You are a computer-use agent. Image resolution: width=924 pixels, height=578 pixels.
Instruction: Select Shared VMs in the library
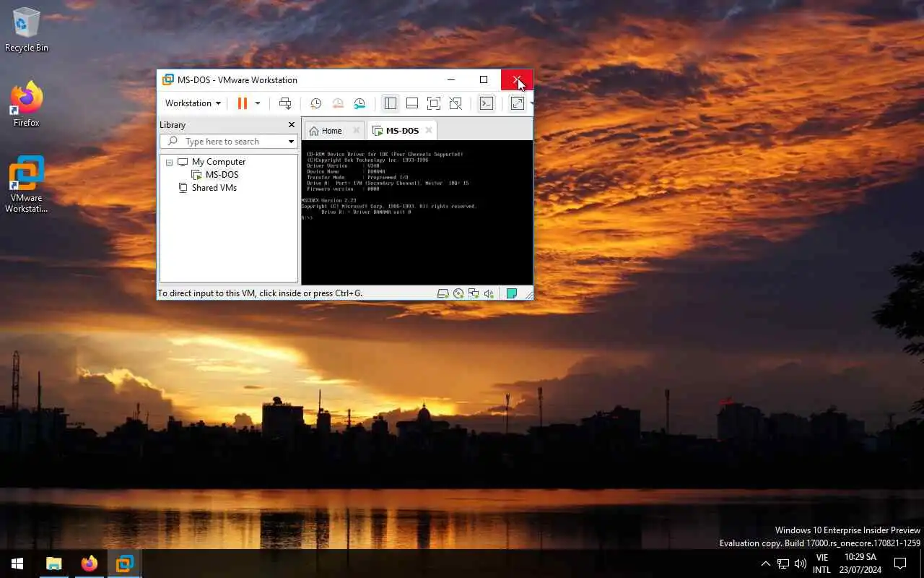tap(214, 188)
